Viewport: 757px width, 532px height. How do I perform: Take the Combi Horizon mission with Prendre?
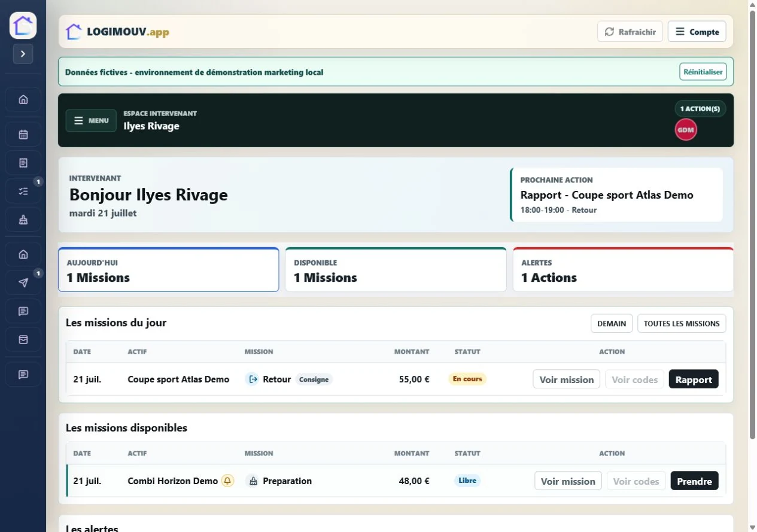tap(694, 481)
